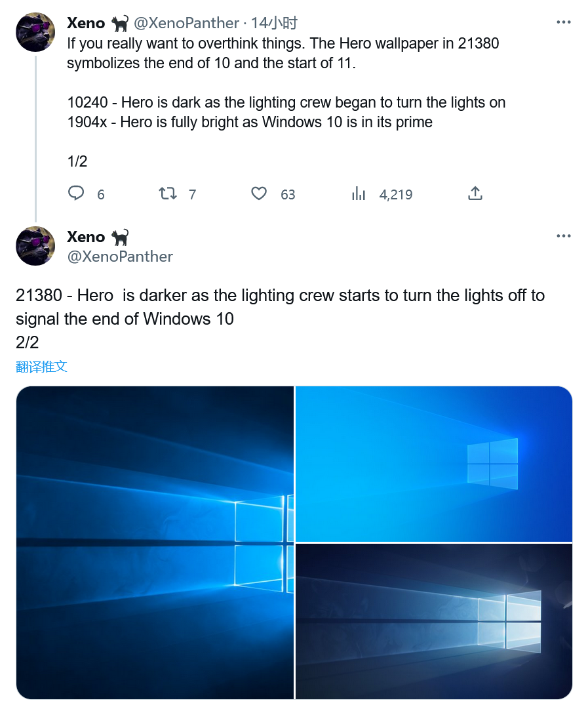Click Xeno's avatar on first tweet

click(x=35, y=31)
